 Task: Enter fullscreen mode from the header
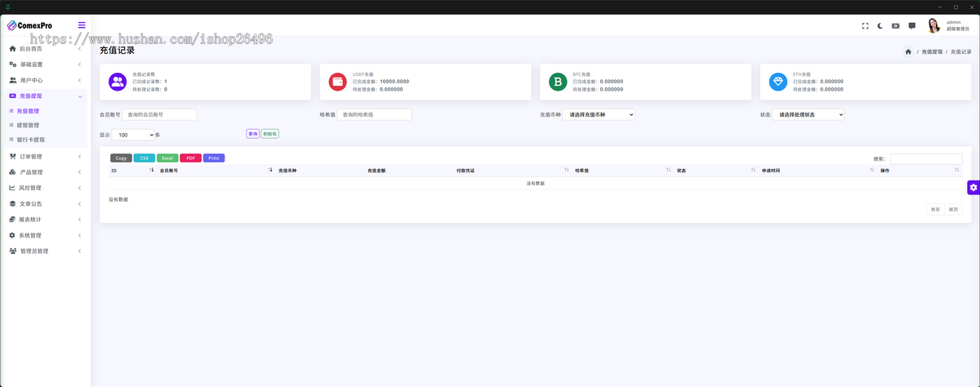click(x=865, y=26)
